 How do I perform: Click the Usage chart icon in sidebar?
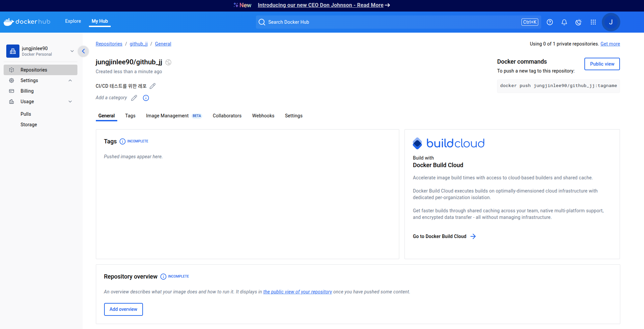(12, 102)
